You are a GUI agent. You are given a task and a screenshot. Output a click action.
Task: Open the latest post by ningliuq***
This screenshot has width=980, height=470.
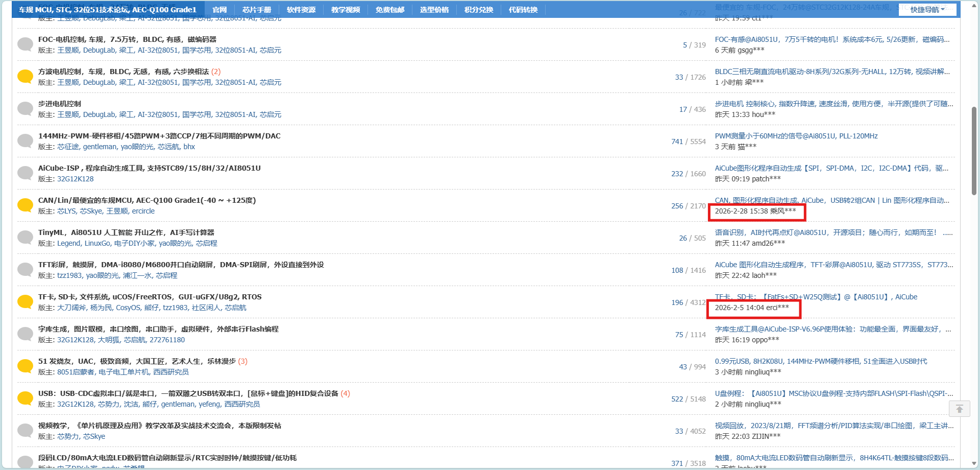(x=832, y=393)
